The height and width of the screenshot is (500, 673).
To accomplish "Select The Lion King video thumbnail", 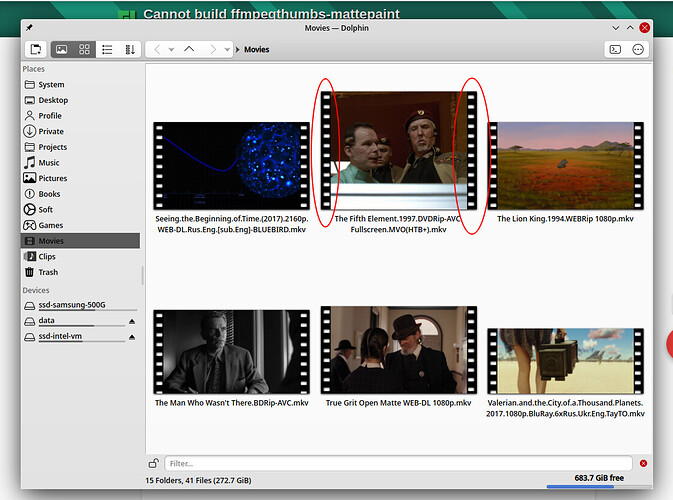I will 566,166.
